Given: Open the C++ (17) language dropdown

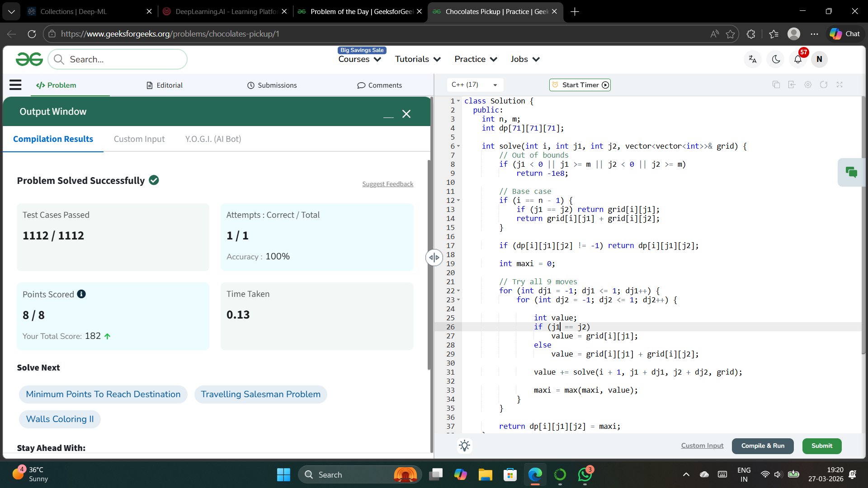Looking at the screenshot, I should pos(474,85).
